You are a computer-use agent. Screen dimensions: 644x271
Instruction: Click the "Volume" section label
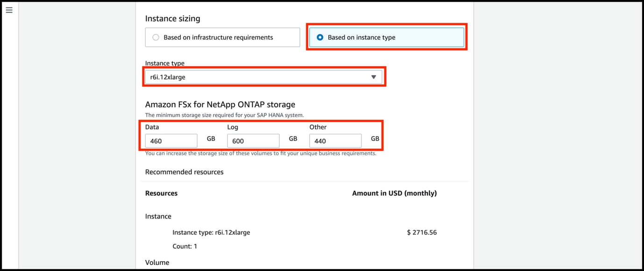click(157, 262)
